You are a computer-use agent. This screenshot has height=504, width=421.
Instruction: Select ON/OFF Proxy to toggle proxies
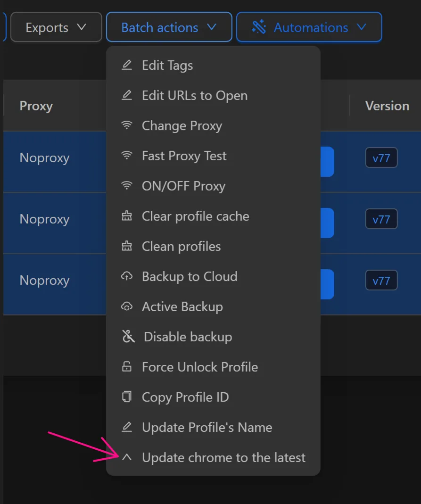[x=183, y=186]
